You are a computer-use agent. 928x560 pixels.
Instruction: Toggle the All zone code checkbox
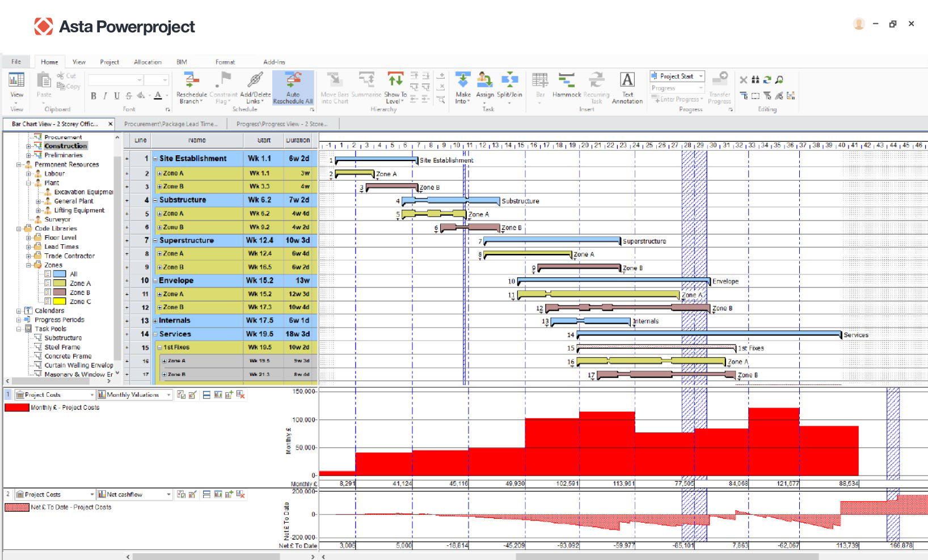48,274
